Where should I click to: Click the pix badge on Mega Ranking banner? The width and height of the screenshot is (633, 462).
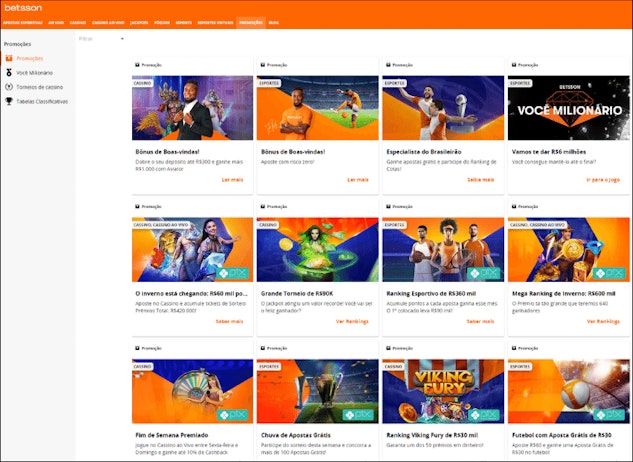click(609, 273)
